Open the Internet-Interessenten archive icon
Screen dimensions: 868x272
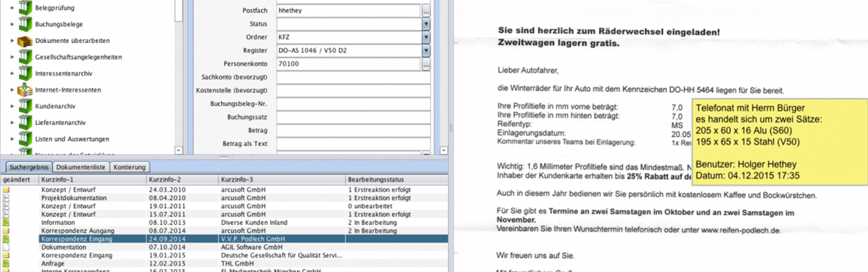coord(25,90)
